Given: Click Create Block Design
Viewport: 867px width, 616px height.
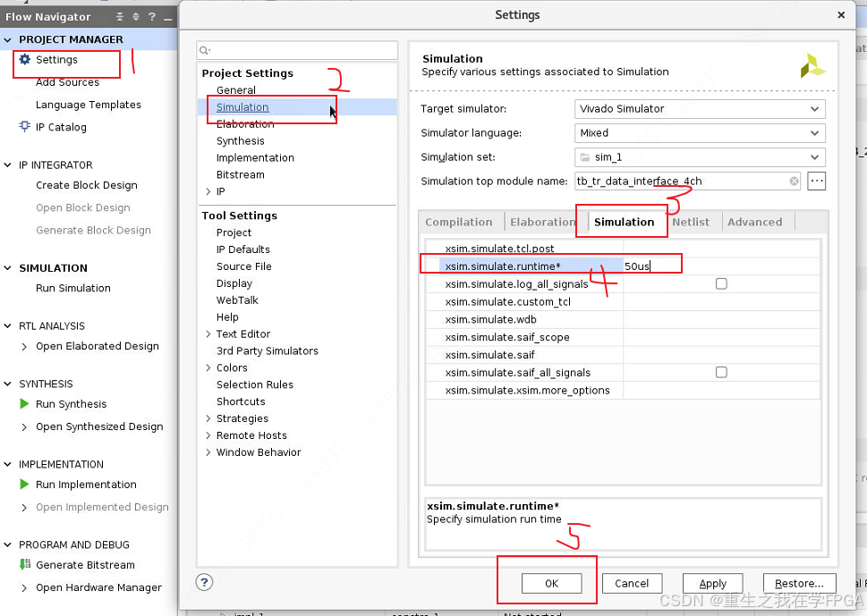Looking at the screenshot, I should [87, 185].
